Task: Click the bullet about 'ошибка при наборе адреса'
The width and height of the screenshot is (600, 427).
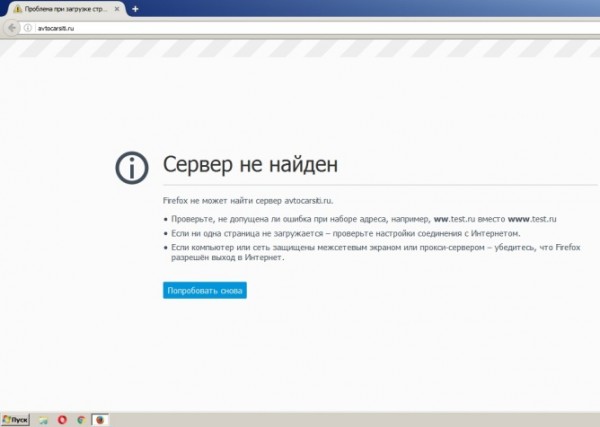Action: (x=364, y=219)
